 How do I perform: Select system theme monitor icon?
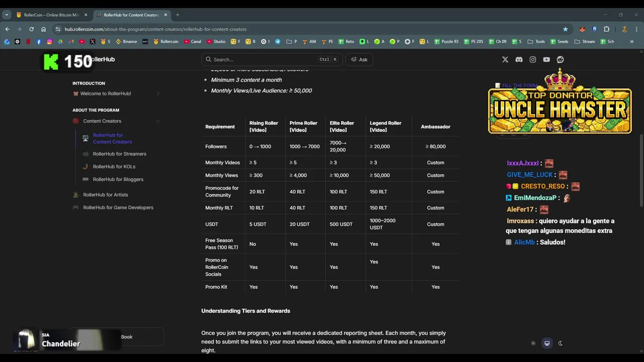[x=547, y=343]
